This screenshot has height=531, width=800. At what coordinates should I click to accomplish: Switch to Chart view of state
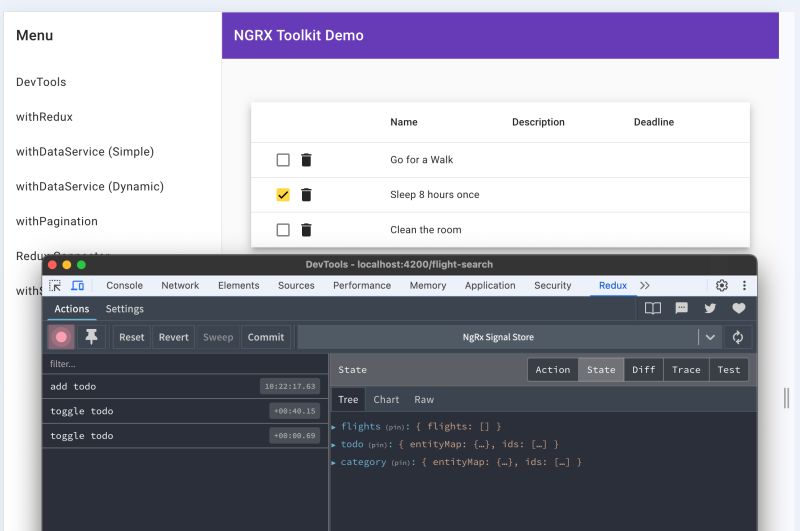tap(386, 399)
